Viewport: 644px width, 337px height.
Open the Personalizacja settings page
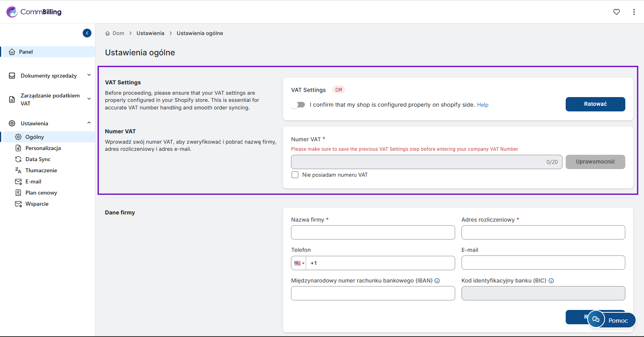(x=43, y=148)
